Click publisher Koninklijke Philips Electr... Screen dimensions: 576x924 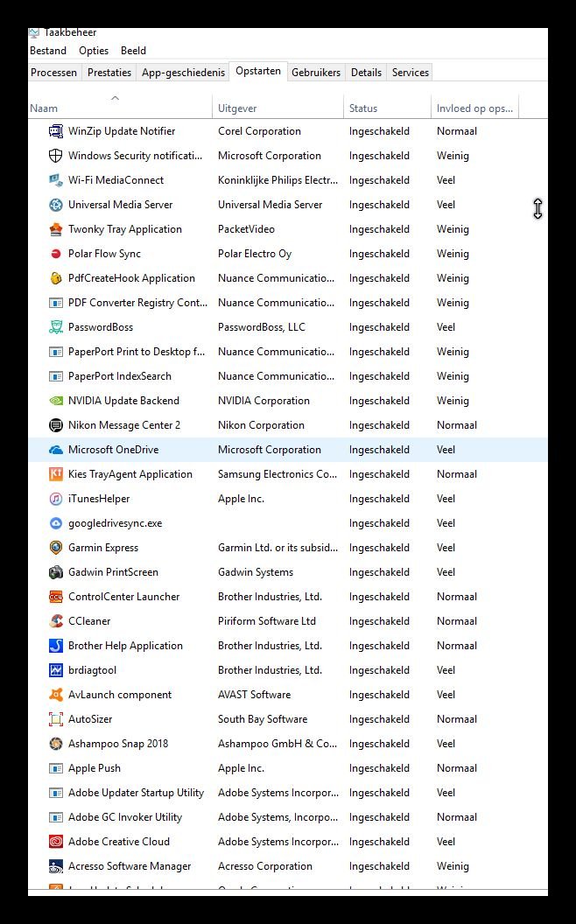[277, 180]
